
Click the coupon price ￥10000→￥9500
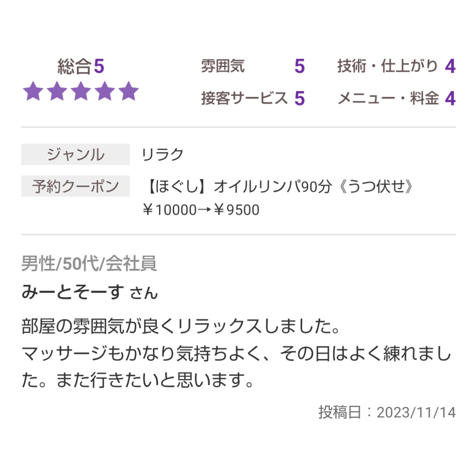pyautogui.click(x=201, y=210)
